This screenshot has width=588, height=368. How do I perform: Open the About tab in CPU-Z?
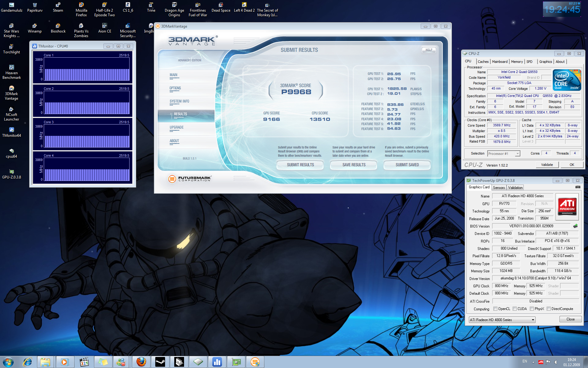point(560,62)
